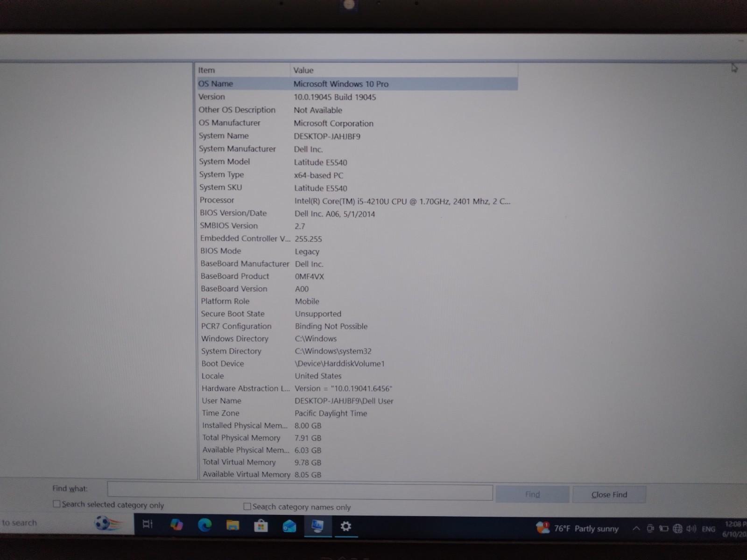Select the Embedded Controller Version row
747x560 pixels.
tap(357, 238)
